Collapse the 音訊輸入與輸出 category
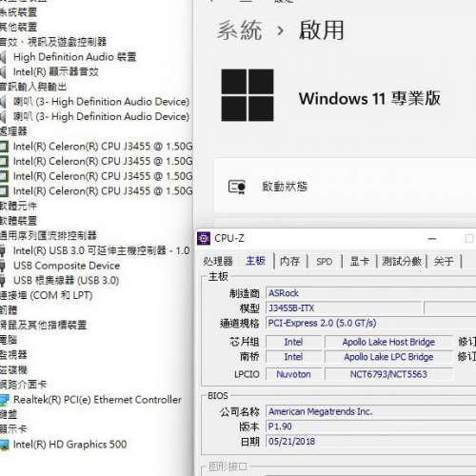 pos(33,87)
